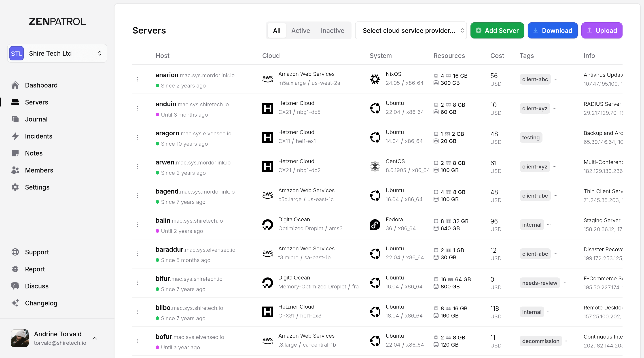Select the All servers tab

pyautogui.click(x=277, y=30)
